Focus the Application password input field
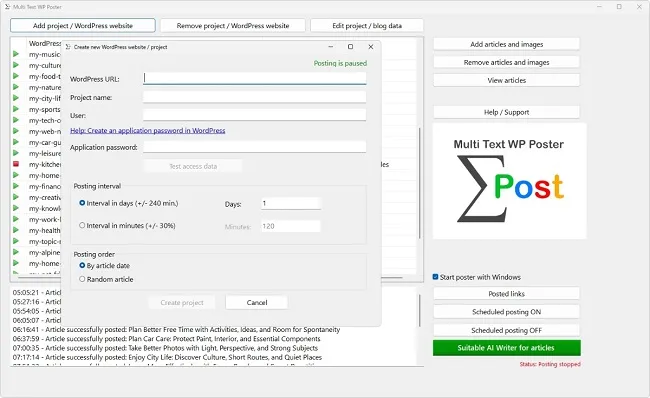Viewport: 650px width, 398px height. [255, 147]
